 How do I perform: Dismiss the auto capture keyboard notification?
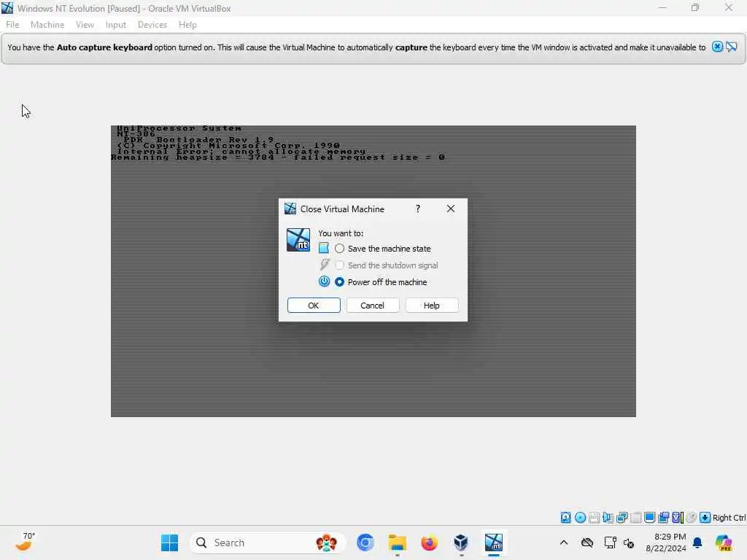point(717,47)
